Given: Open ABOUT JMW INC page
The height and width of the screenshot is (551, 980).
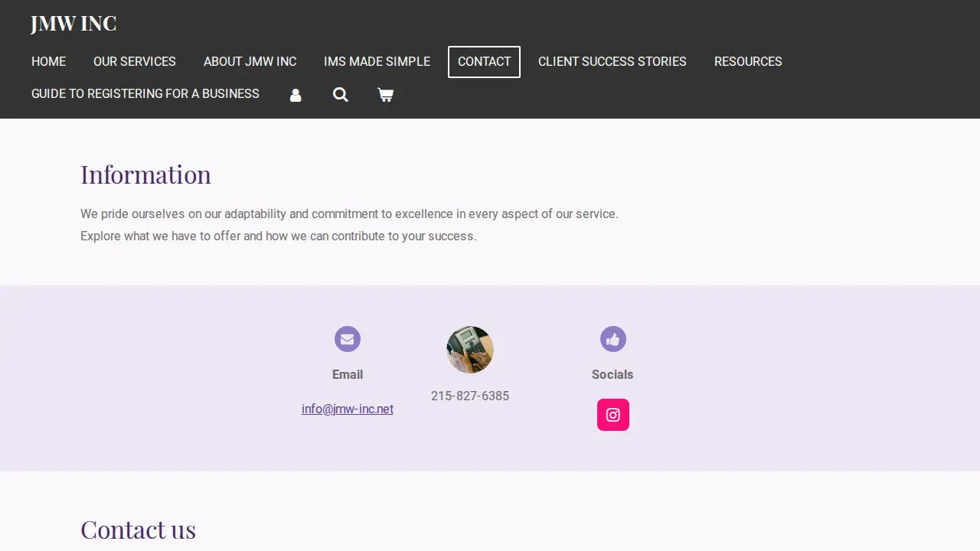Looking at the screenshot, I should click(250, 61).
